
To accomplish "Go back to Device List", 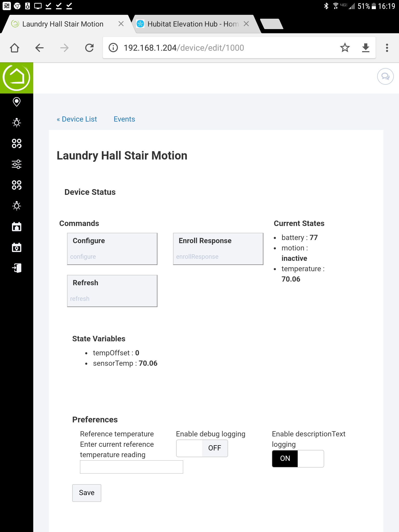I will 77,119.
